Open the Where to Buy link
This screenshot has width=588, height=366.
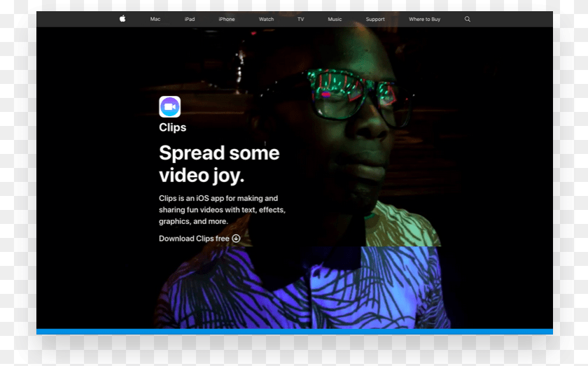[424, 19]
